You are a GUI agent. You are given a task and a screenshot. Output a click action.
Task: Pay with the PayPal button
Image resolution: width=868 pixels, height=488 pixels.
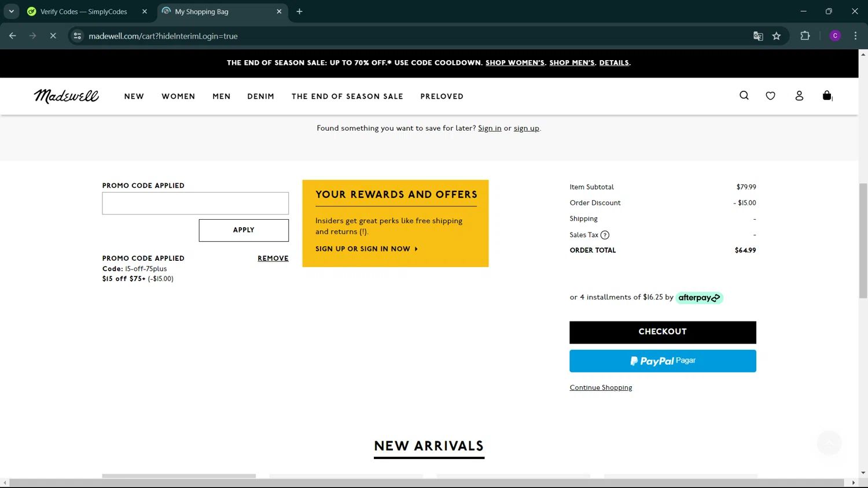663,361
